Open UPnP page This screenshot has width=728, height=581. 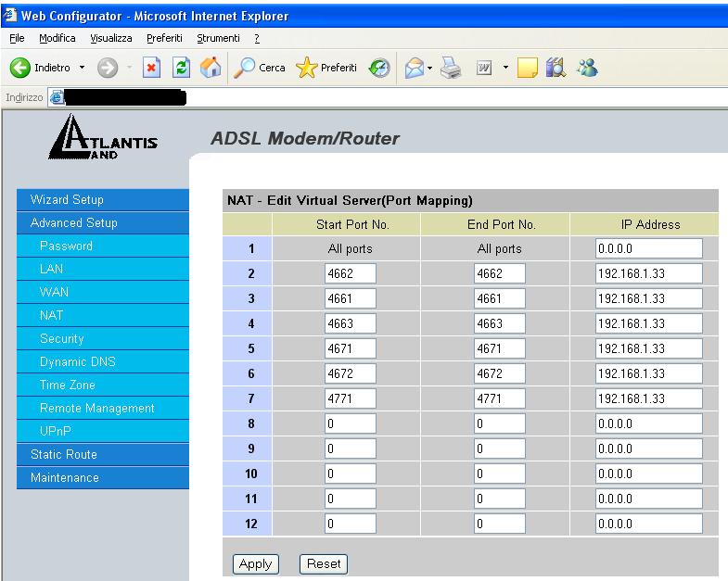[x=103, y=432]
